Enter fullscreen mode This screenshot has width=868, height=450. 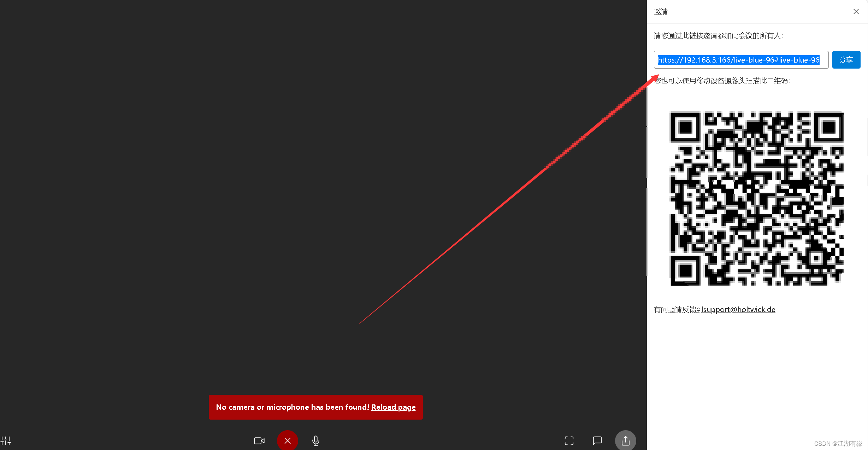click(x=569, y=441)
